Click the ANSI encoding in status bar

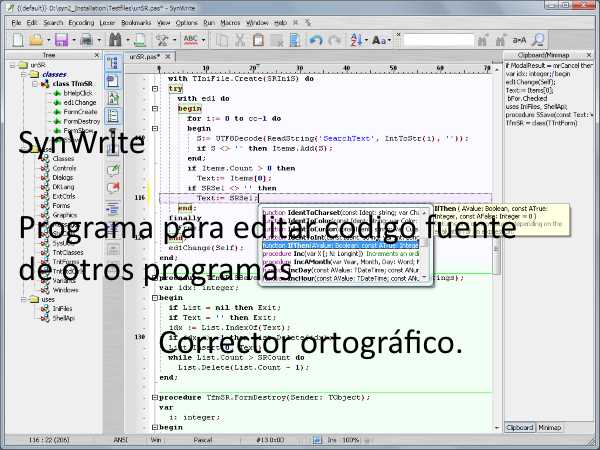[x=120, y=440]
